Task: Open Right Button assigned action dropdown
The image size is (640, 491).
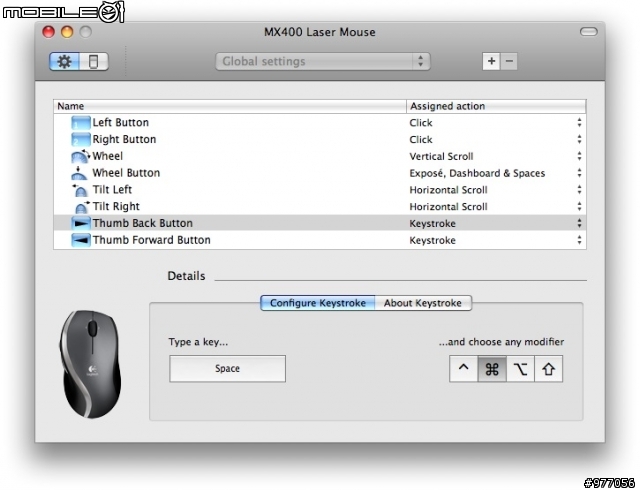Action: point(579,139)
